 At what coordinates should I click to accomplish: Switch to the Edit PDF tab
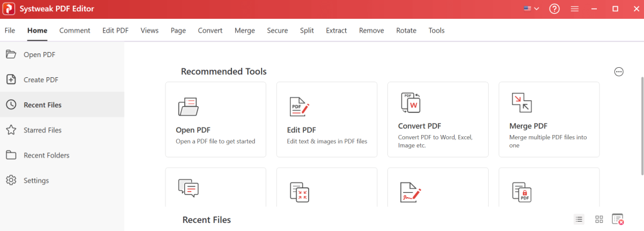[x=116, y=30]
